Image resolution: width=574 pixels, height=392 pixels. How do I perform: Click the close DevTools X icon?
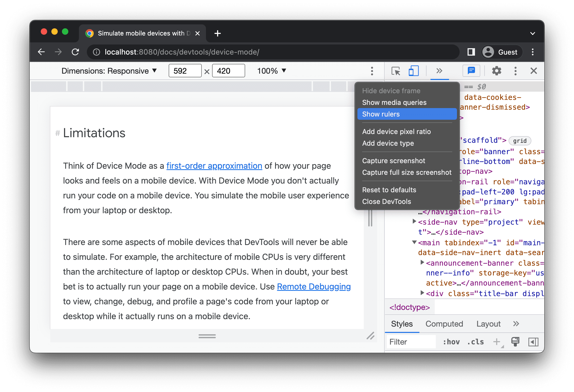(533, 71)
